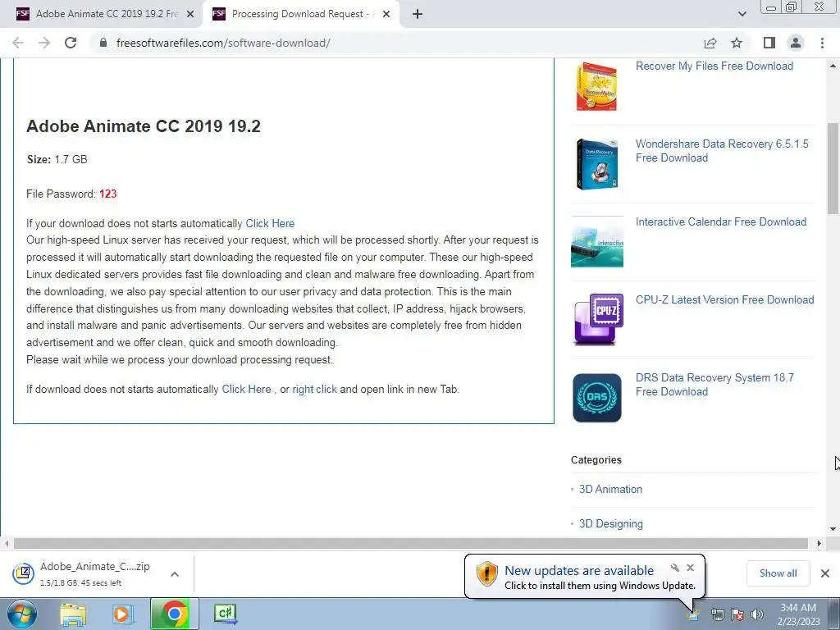The width and height of the screenshot is (840, 630).
Task: Click Windows Update tray icon
Action: click(693, 615)
